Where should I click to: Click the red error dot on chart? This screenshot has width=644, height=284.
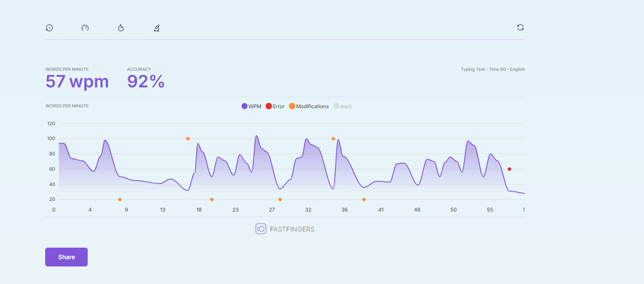509,169
